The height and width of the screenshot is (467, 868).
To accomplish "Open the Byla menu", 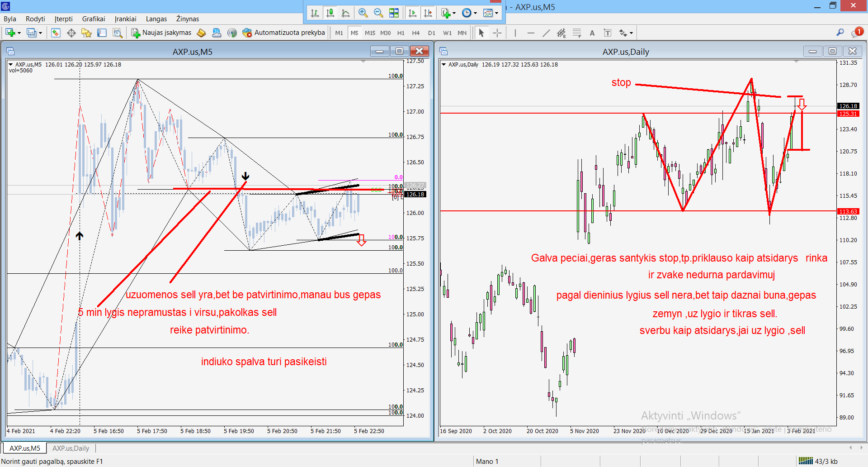I will [x=10, y=19].
